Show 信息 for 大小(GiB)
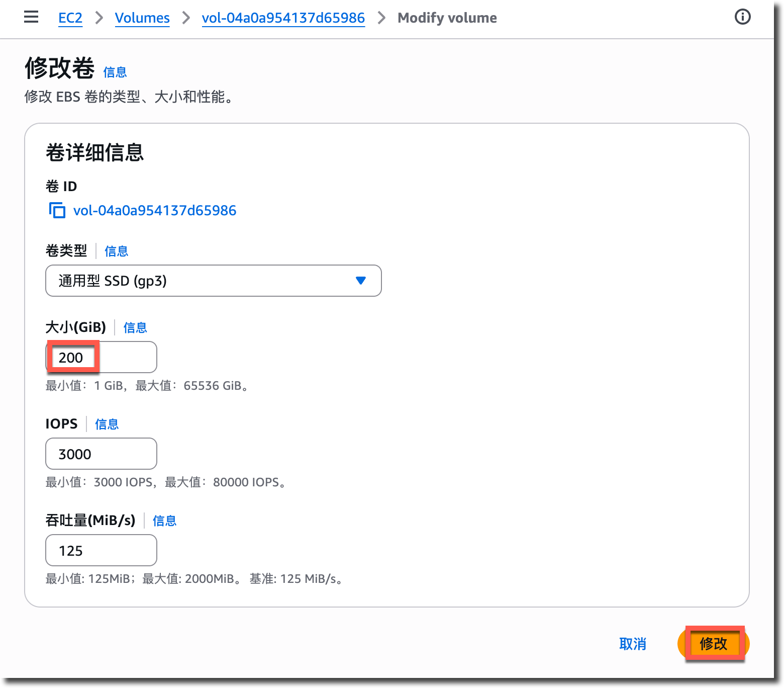The image size is (784, 688). click(x=135, y=328)
